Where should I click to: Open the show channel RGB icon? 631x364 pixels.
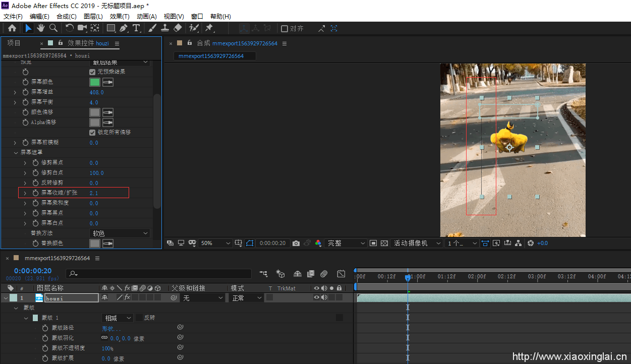tap(318, 243)
